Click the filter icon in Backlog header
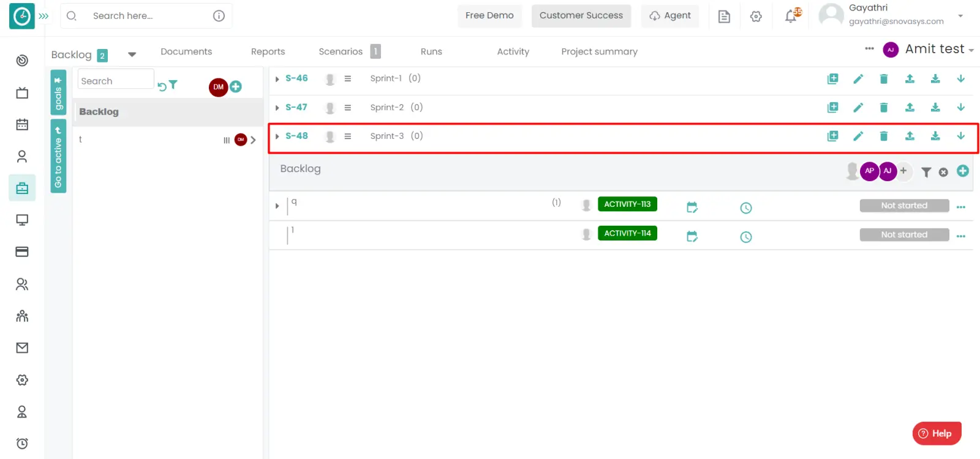This screenshot has height=459, width=980. (x=926, y=172)
